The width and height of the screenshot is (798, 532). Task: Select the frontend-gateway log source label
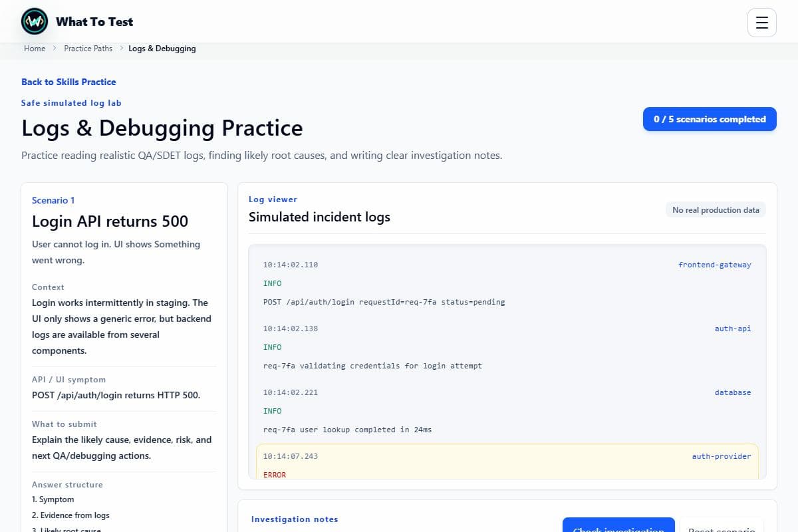(715, 265)
